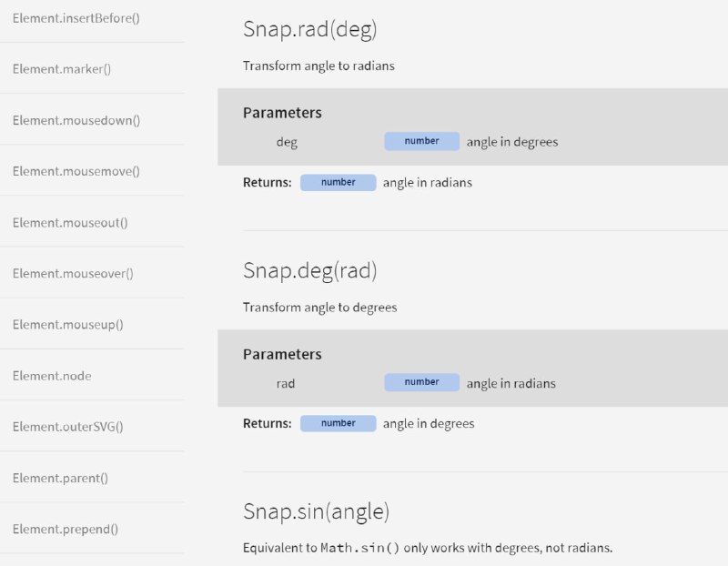Select the Element.marker() sidebar entry
The width and height of the screenshot is (728, 566).
(x=62, y=69)
